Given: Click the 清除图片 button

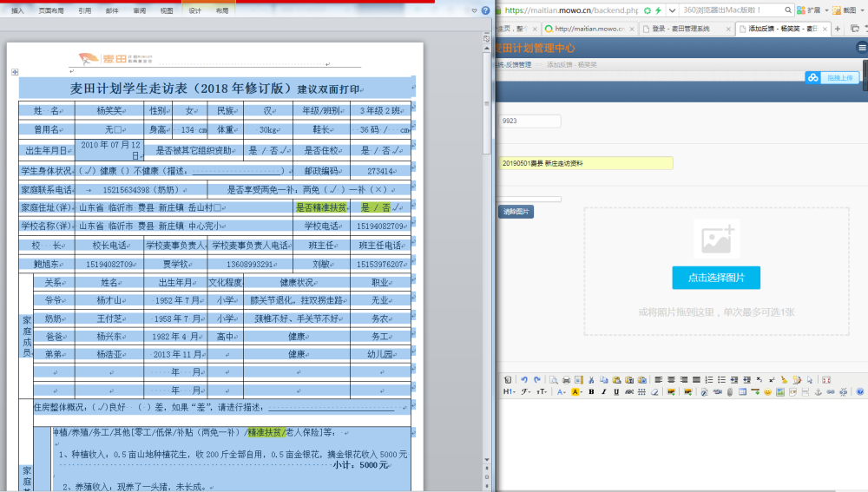Looking at the screenshot, I should pyautogui.click(x=516, y=212).
